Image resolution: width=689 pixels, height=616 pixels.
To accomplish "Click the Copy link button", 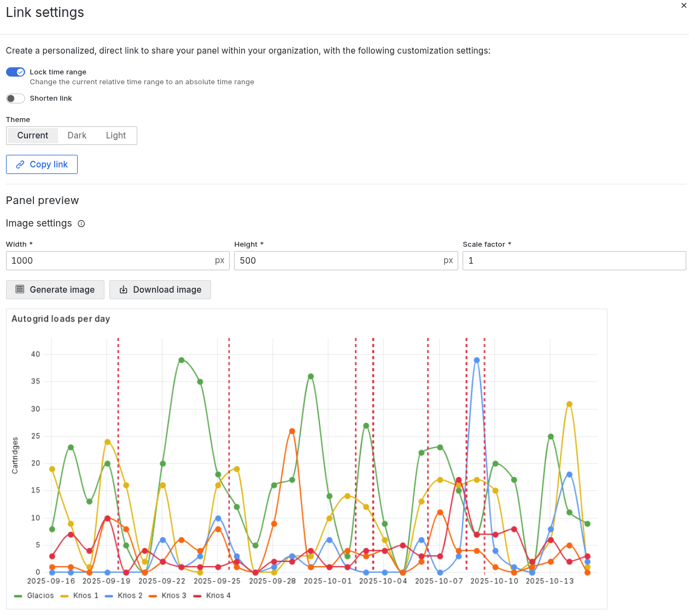I will click(42, 164).
